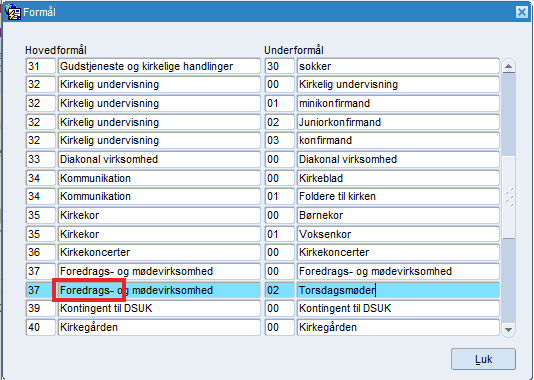The width and height of the screenshot is (534, 380).
Task: Close the Formål dialog window
Action: pyautogui.click(x=521, y=12)
